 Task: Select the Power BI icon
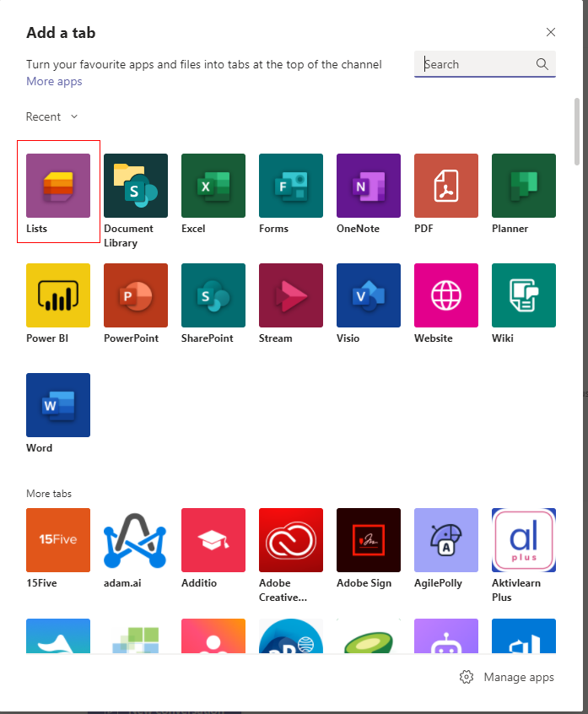point(58,295)
